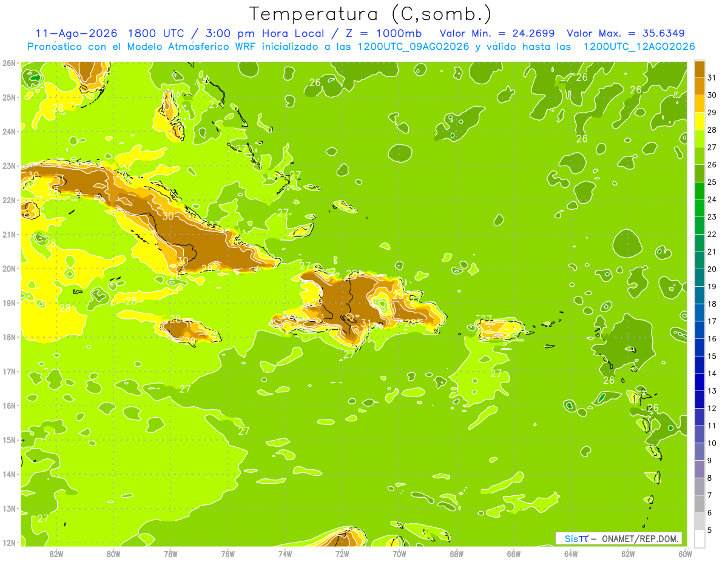The height and width of the screenshot is (562, 728).
Task: Select the legend color between 23 and 24
Action: tap(699, 208)
